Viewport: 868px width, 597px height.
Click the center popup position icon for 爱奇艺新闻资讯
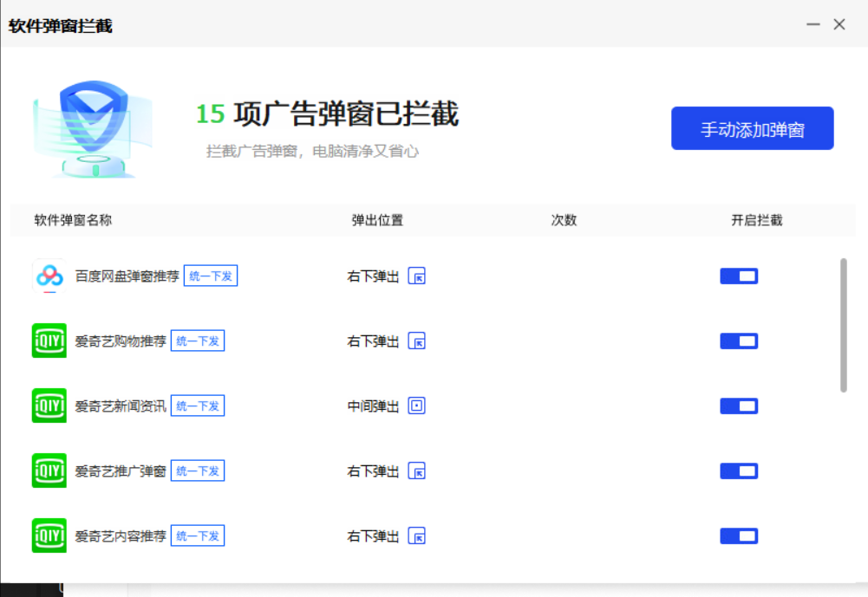coord(417,406)
